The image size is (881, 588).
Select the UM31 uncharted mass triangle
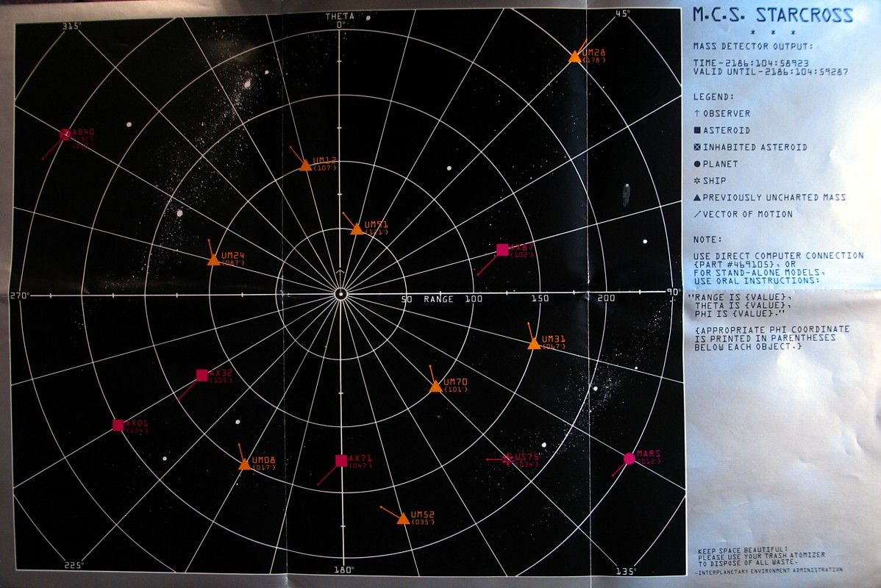(534, 343)
